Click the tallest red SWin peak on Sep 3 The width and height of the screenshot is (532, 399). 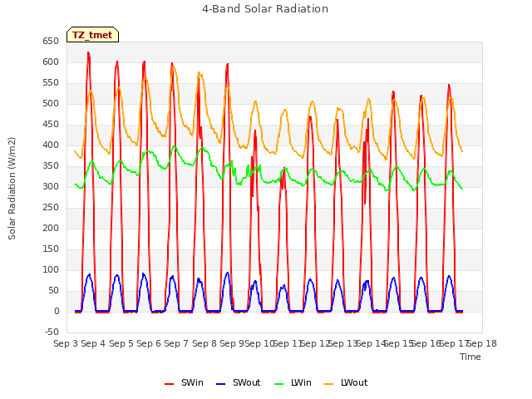pos(89,53)
